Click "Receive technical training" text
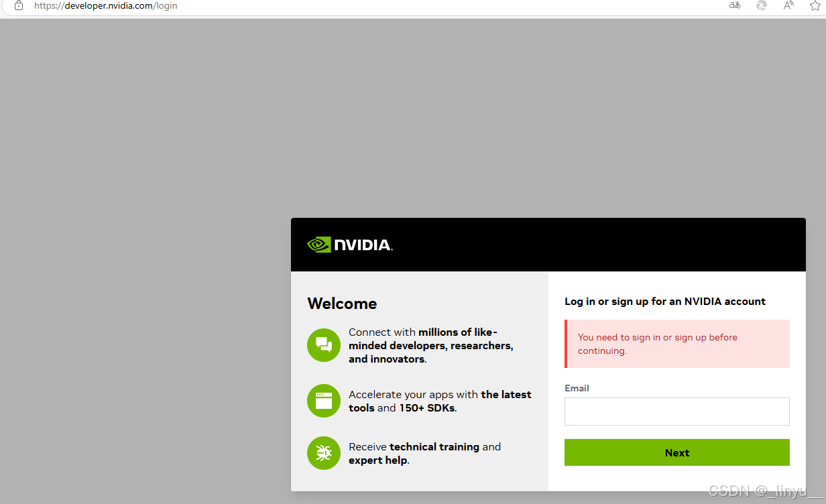Viewport: 826px width, 504px height. [x=424, y=453]
